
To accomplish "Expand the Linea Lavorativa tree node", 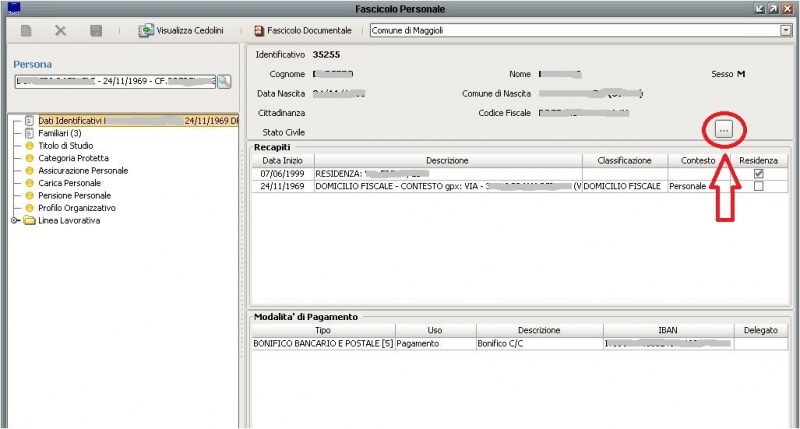I will (15, 220).
